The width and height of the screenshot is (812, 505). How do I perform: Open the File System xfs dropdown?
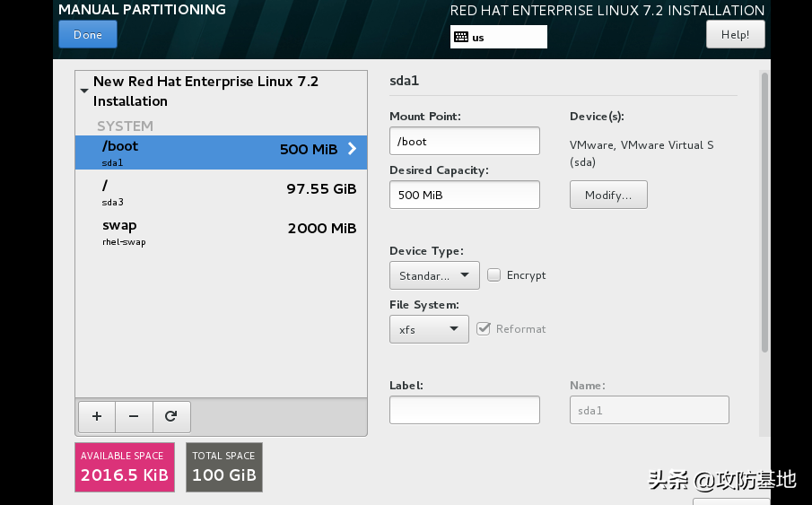click(x=429, y=329)
